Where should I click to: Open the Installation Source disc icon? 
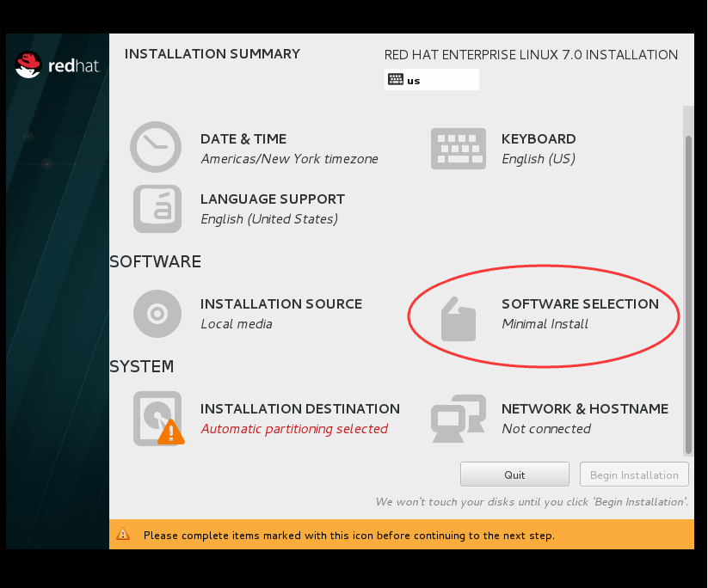[157, 314]
